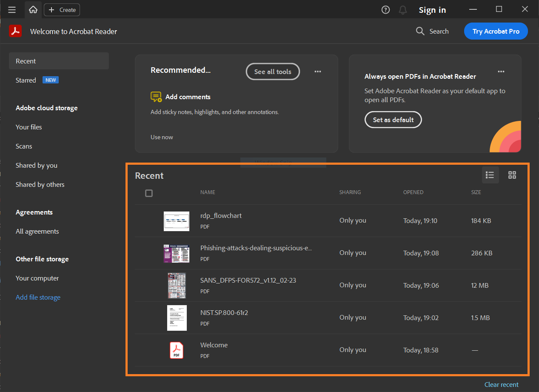Check the select-all box in the Recent list

click(x=148, y=193)
